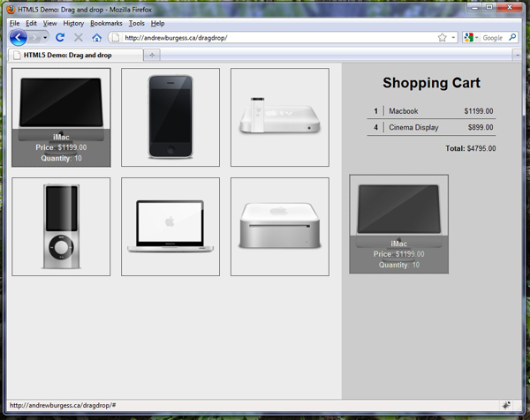Image resolution: width=530 pixels, height=420 pixels.
Task: Open a new tab with the plus button
Action: coord(152,55)
